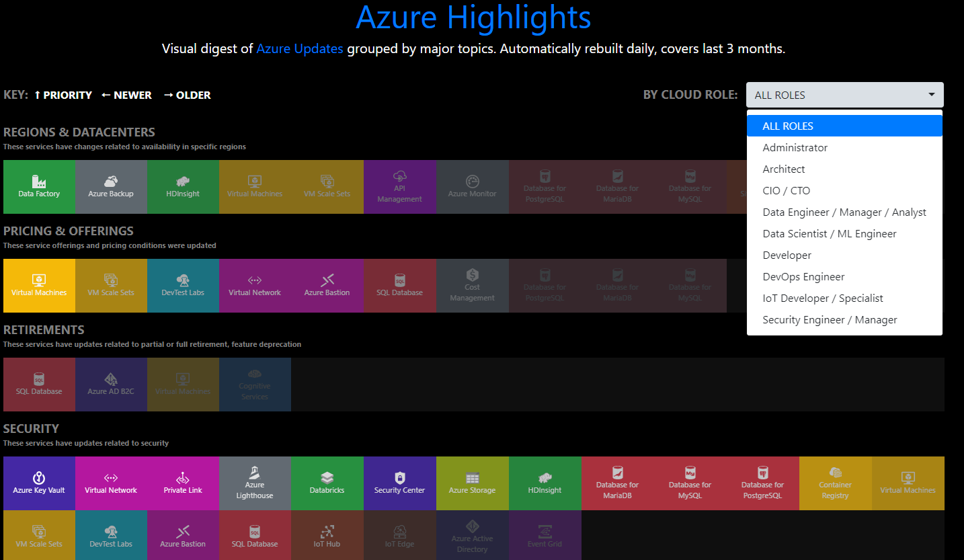Open the Security Center tile
Image resolution: width=964 pixels, height=560 pixels.
pos(400,483)
